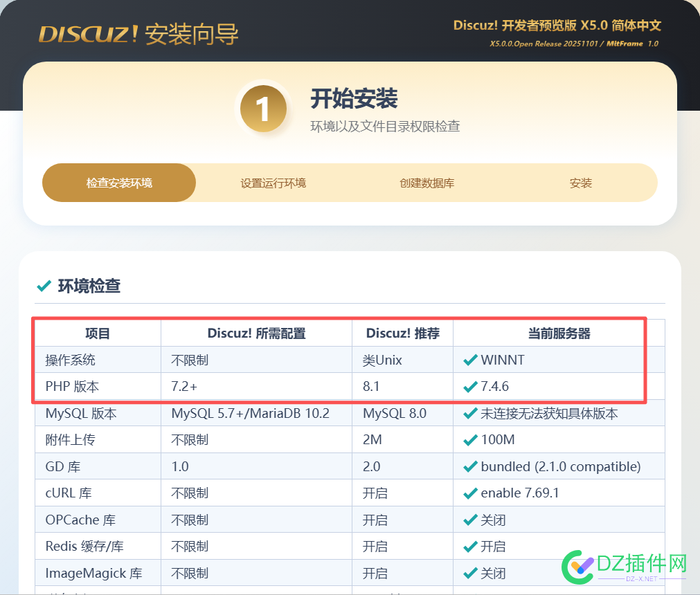Image resolution: width=700 pixels, height=595 pixels.
Task: Click the WINNT server value
Action: [503, 360]
